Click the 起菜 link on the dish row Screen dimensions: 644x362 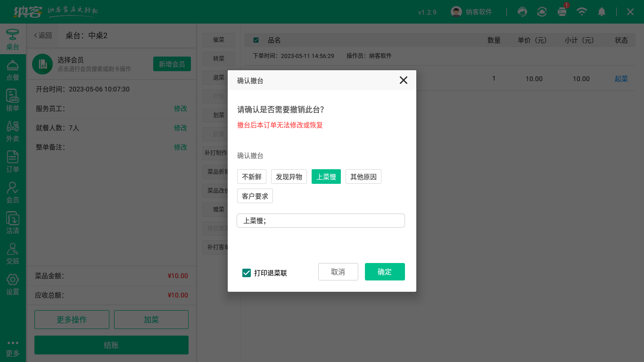[621, 79]
